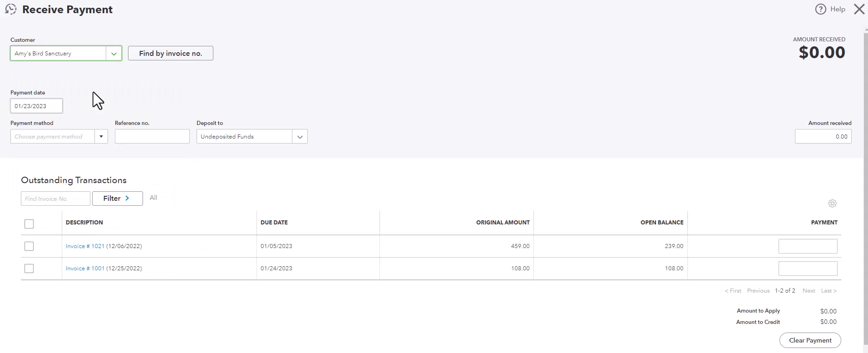Open the Payment method dropdown
This screenshot has height=353, width=868.
click(101, 136)
